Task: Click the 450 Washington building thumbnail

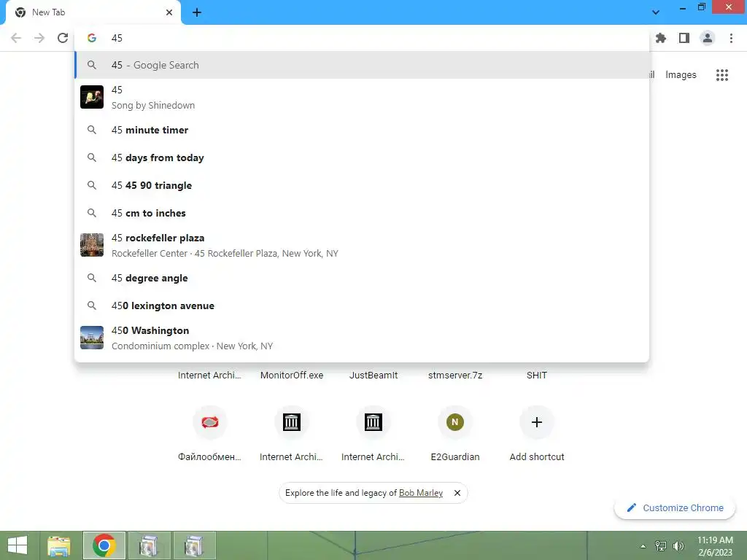Action: pos(92,338)
